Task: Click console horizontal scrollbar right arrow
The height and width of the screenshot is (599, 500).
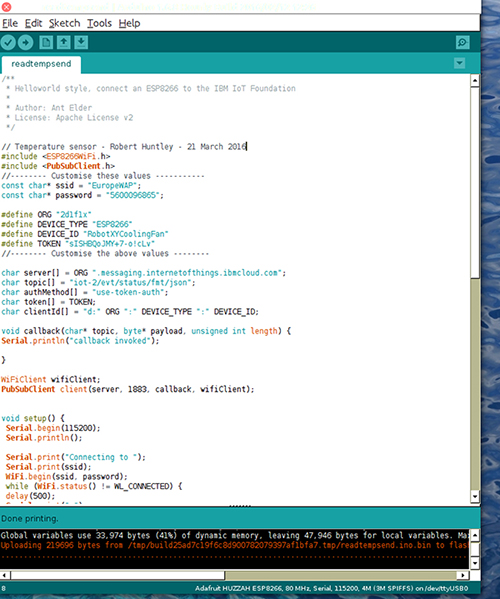Action: tap(463, 575)
